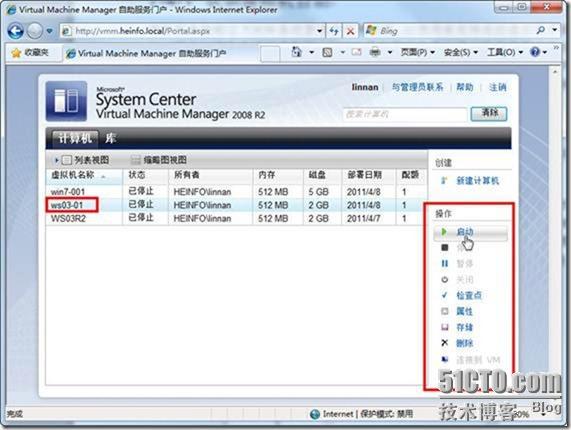The height and width of the screenshot is (430, 571).
Task: Open the 页面(P) menu
Action: (418, 53)
